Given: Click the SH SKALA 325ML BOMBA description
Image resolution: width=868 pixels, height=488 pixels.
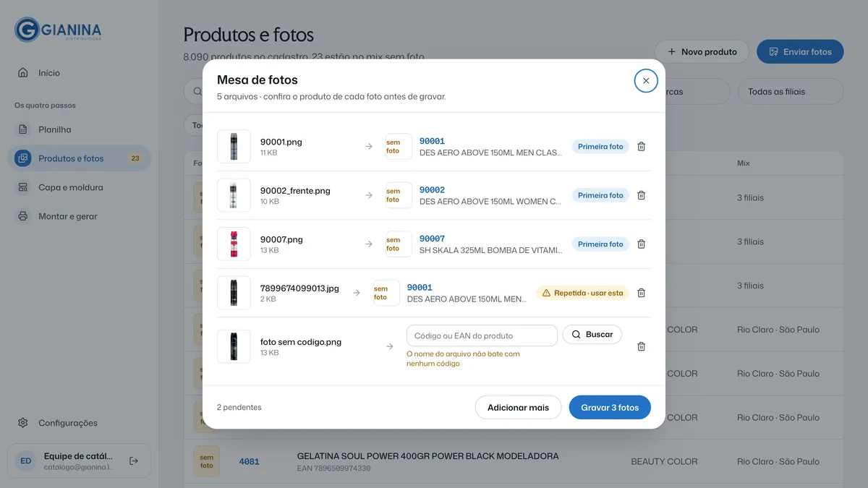Looking at the screenshot, I should 490,250.
